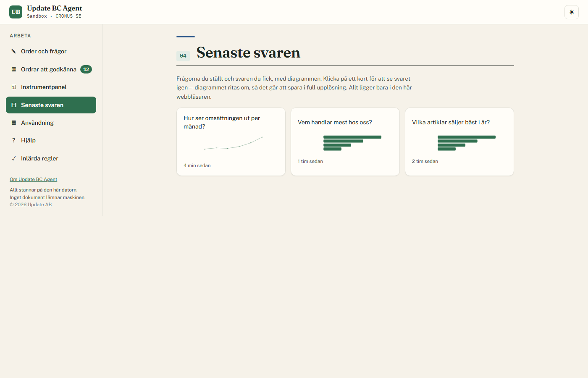
Task: Open the Ordrar att godkänna page
Action: click(x=51, y=69)
